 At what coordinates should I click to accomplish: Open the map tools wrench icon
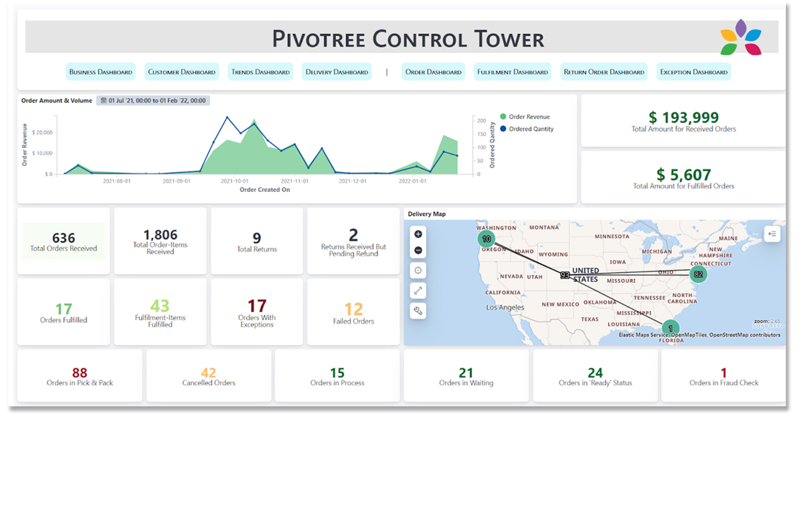pyautogui.click(x=418, y=311)
